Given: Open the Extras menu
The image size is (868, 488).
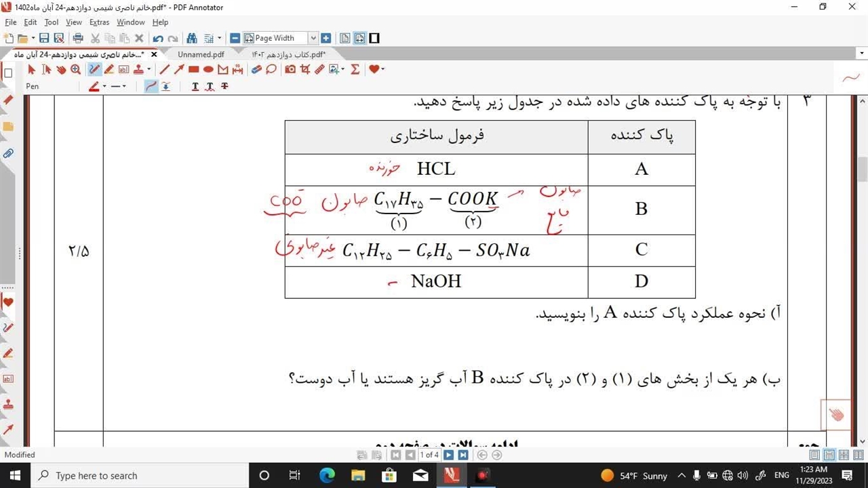Looking at the screenshot, I should (x=99, y=22).
